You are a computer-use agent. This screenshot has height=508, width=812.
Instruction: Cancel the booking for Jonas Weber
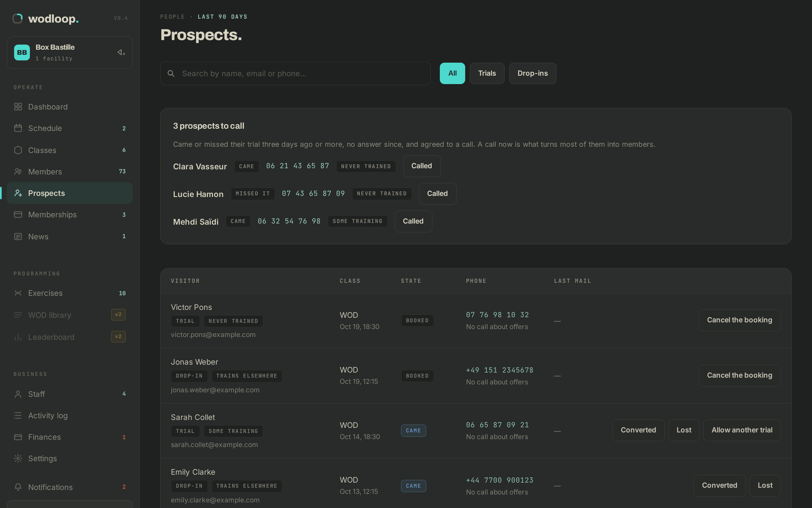tap(740, 376)
